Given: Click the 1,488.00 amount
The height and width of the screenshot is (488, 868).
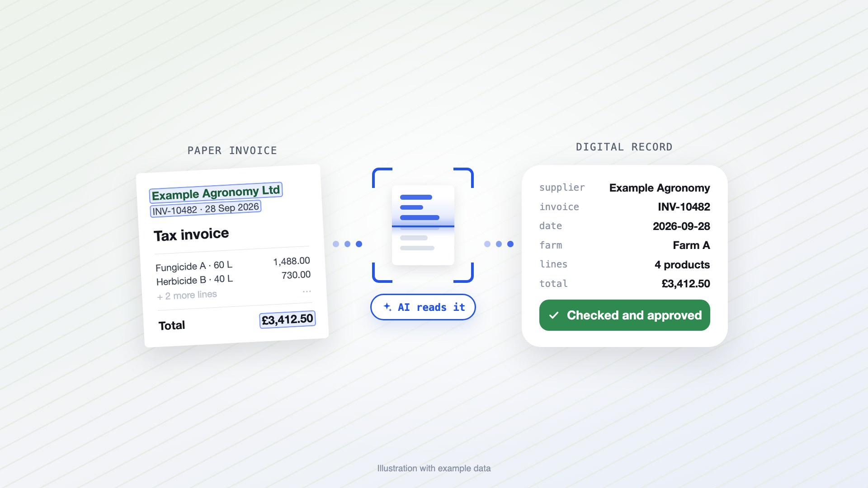Looking at the screenshot, I should point(292,261).
